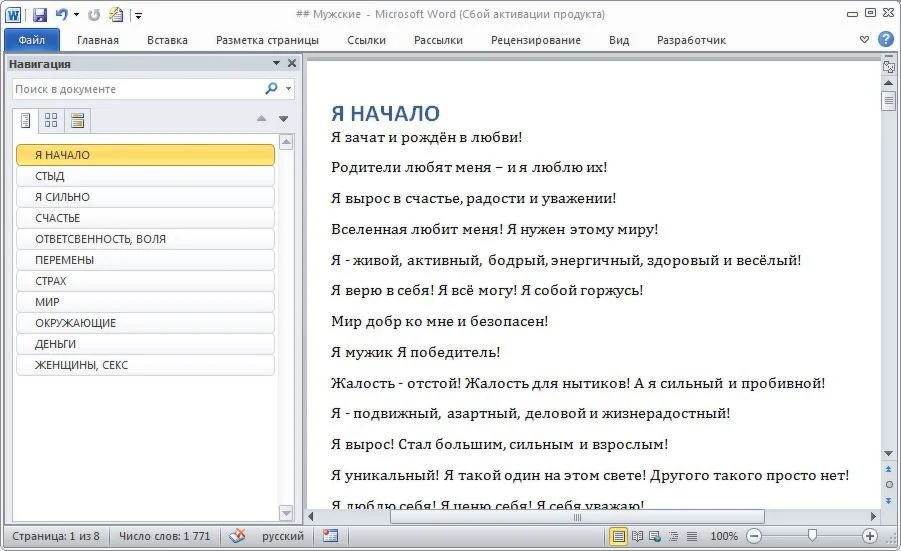Show search results view in Navigation pane
Image resolution: width=901 pixels, height=551 pixels.
[x=77, y=121]
